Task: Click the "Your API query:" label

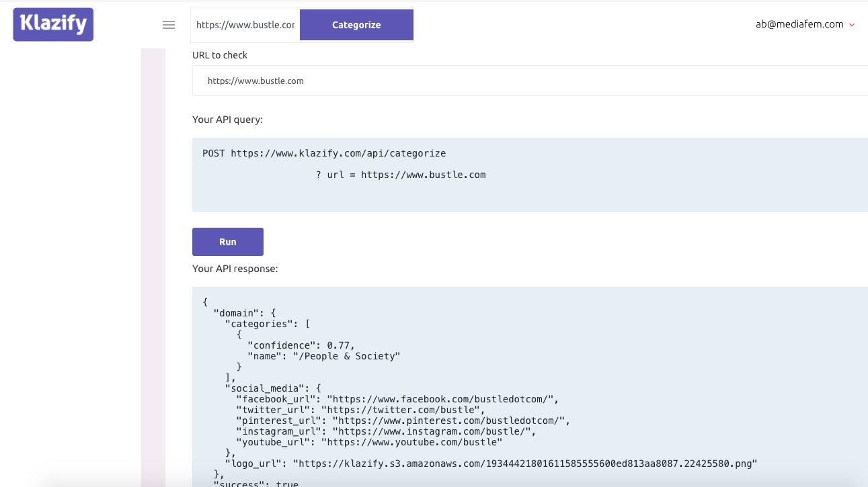Action: (227, 120)
